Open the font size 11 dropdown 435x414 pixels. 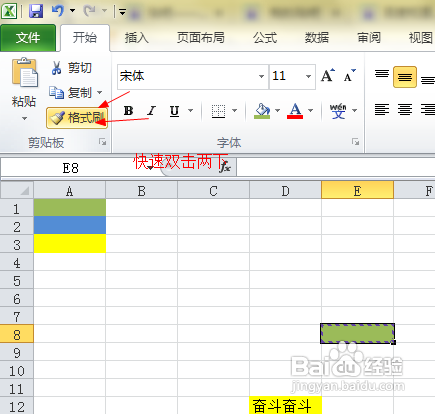point(308,76)
